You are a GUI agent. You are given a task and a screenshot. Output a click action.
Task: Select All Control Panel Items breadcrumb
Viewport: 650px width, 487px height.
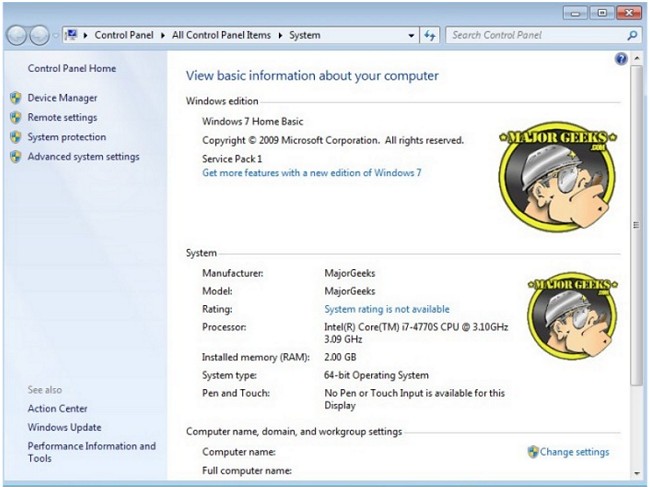[x=221, y=35]
